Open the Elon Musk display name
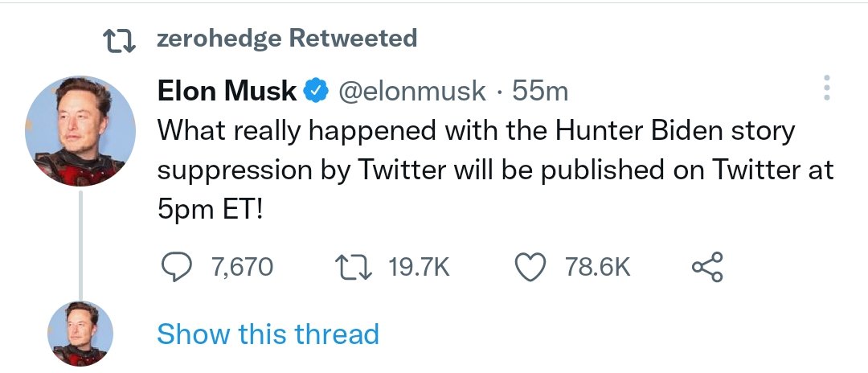This screenshot has height=373, width=868. click(227, 92)
